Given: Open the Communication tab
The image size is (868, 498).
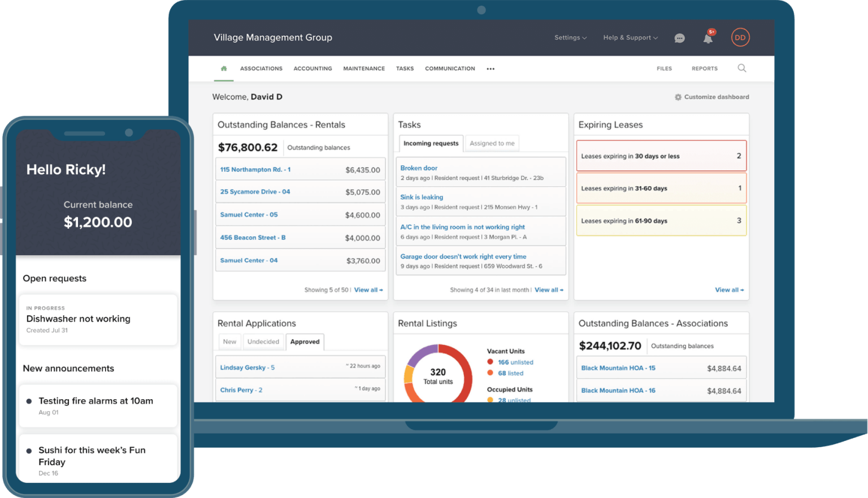Looking at the screenshot, I should (x=450, y=68).
